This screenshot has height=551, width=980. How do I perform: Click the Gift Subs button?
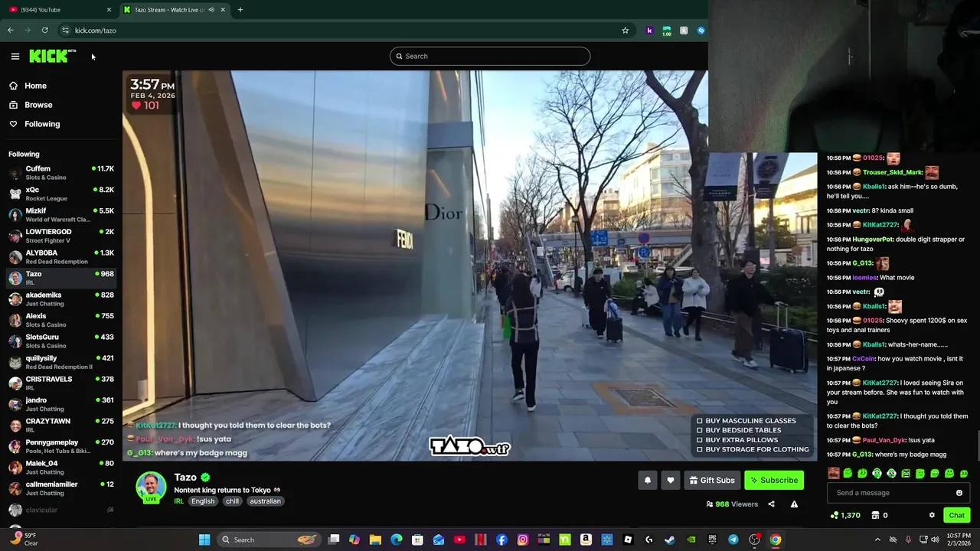[712, 480]
